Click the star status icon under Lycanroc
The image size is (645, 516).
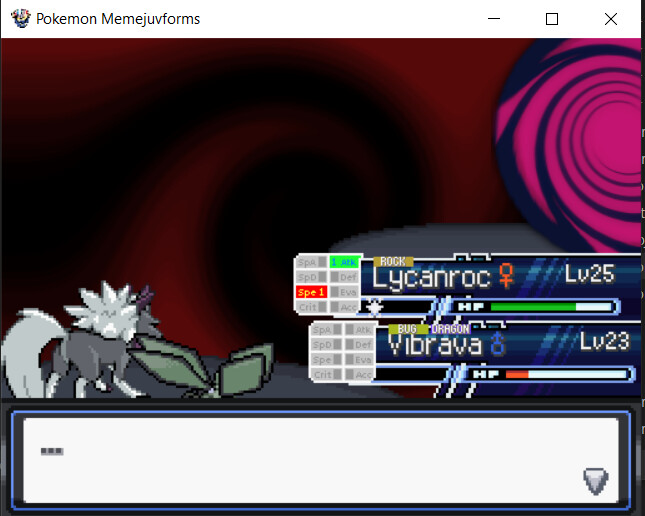374,307
